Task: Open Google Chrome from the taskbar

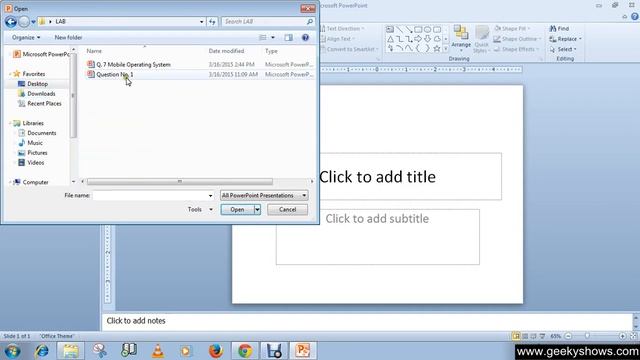Action: (x=245, y=351)
